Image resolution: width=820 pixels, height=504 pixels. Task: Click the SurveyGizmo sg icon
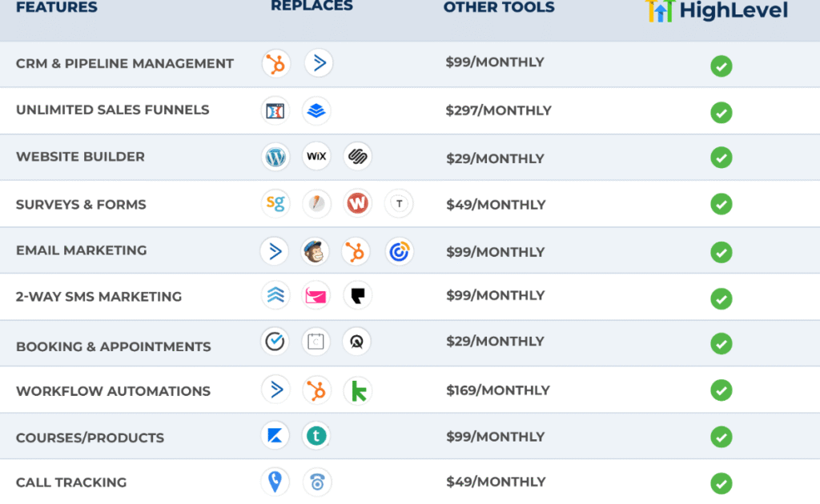(x=275, y=203)
